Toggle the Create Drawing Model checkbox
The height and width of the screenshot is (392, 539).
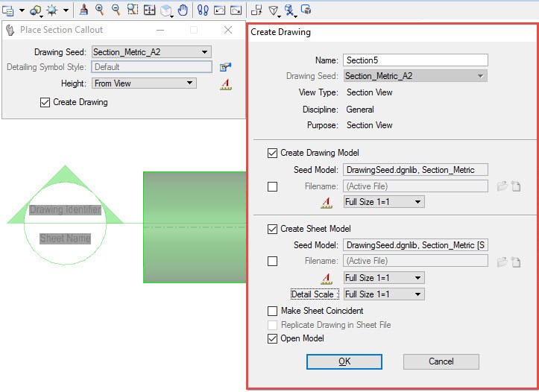(272, 153)
